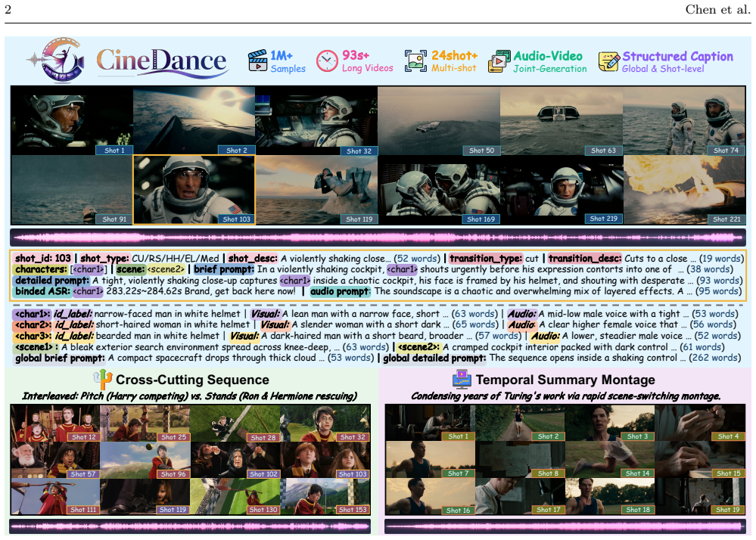Image resolution: width=756 pixels, height=540 pixels.
Task: Select Shot 32 Harry close-up thumbnail
Action: (x=325, y=423)
